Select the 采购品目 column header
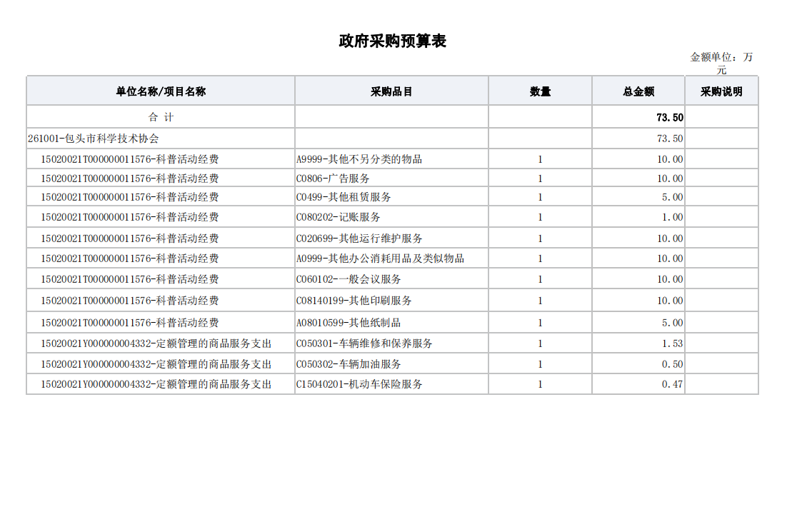Viewport: 787px width, 532px height. click(x=391, y=91)
